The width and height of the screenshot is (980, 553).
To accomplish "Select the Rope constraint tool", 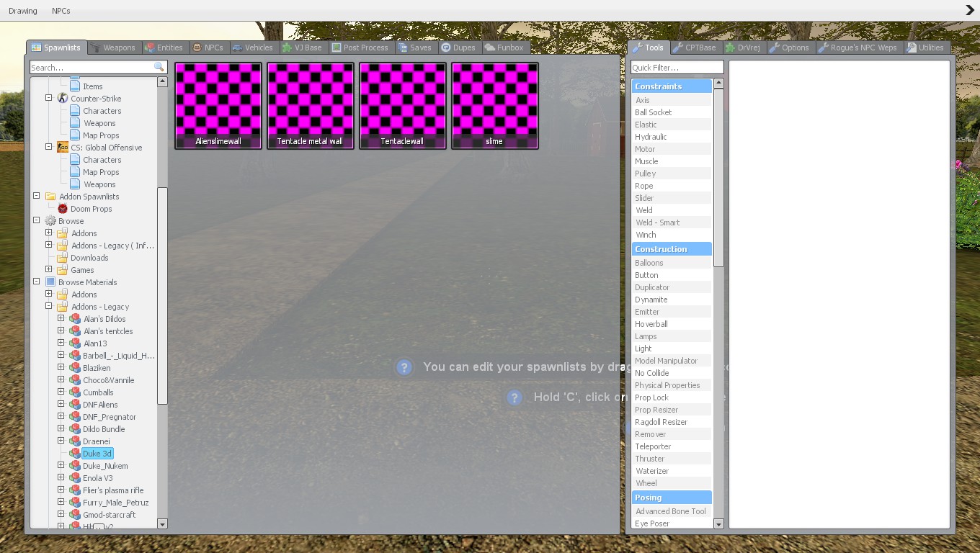I will tap(672, 186).
